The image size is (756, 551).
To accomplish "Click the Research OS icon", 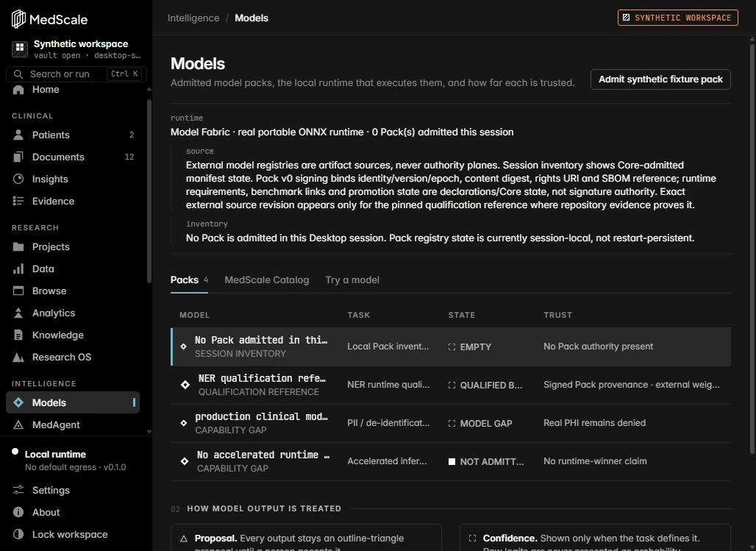I will (x=18, y=358).
